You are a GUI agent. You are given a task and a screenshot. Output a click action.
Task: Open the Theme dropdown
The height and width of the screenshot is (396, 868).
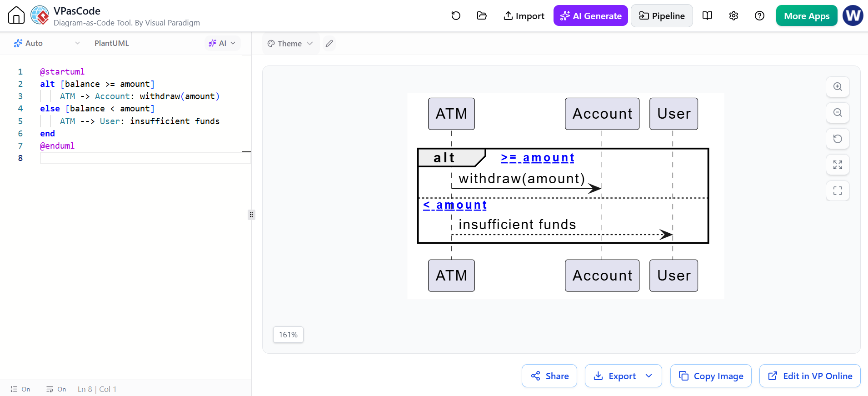coord(290,44)
